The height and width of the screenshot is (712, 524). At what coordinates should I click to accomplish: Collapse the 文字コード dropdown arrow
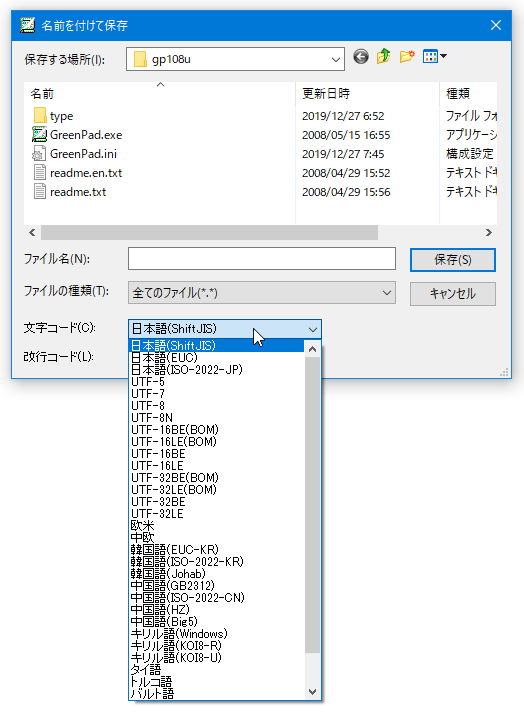(312, 329)
